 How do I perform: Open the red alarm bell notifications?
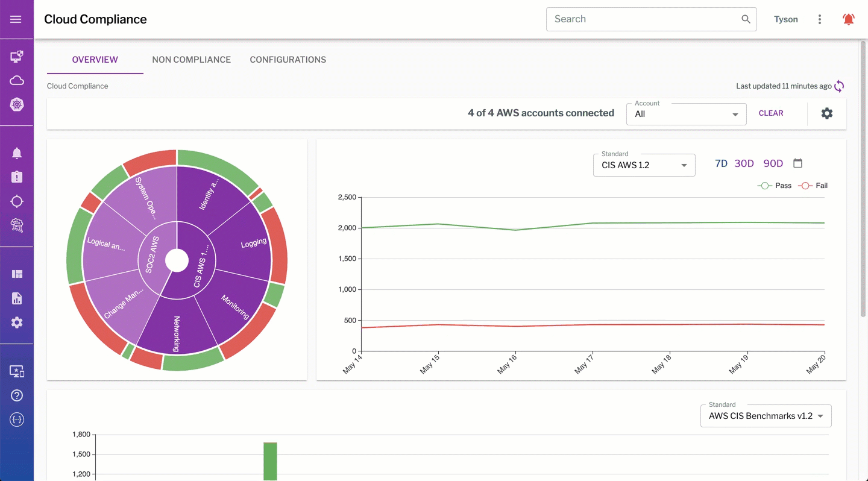(848, 19)
